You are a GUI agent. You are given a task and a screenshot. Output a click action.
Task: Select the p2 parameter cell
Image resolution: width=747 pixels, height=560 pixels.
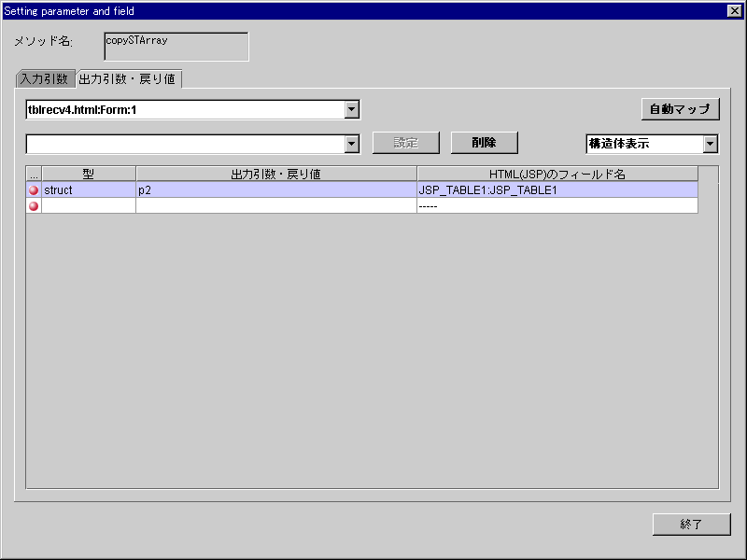[x=275, y=189]
